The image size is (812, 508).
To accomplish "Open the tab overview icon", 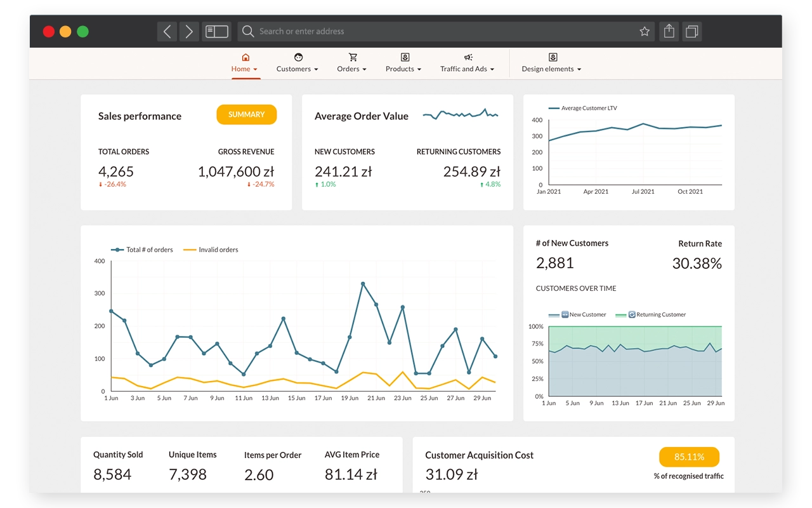I will 691,31.
